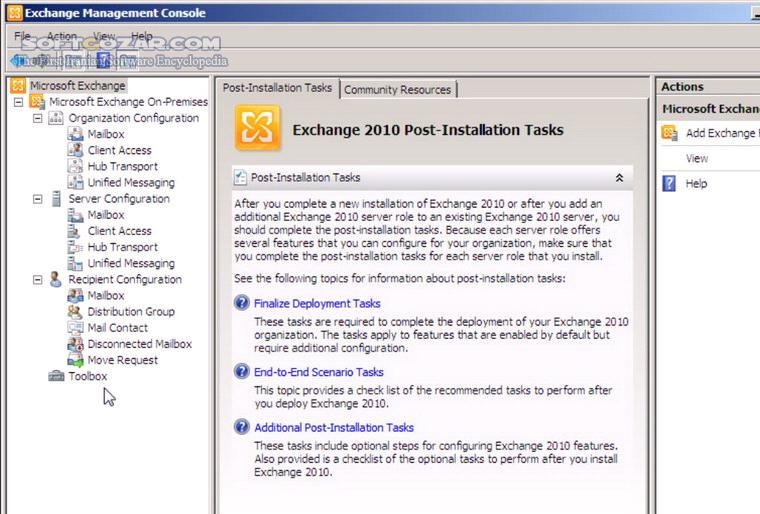Click the Distribution Group icon
Viewport: 760px width, 514px height.
pos(75,311)
